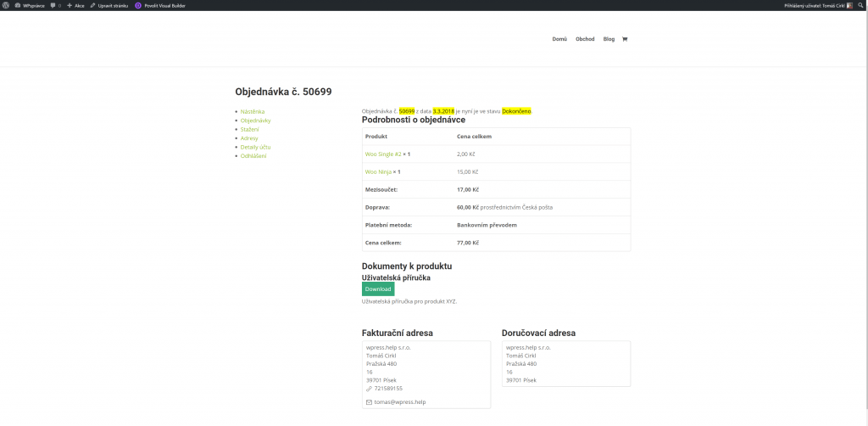Screen dimensions: 868x426
Task: Open comments bubble in admin bar
Action: point(55,6)
